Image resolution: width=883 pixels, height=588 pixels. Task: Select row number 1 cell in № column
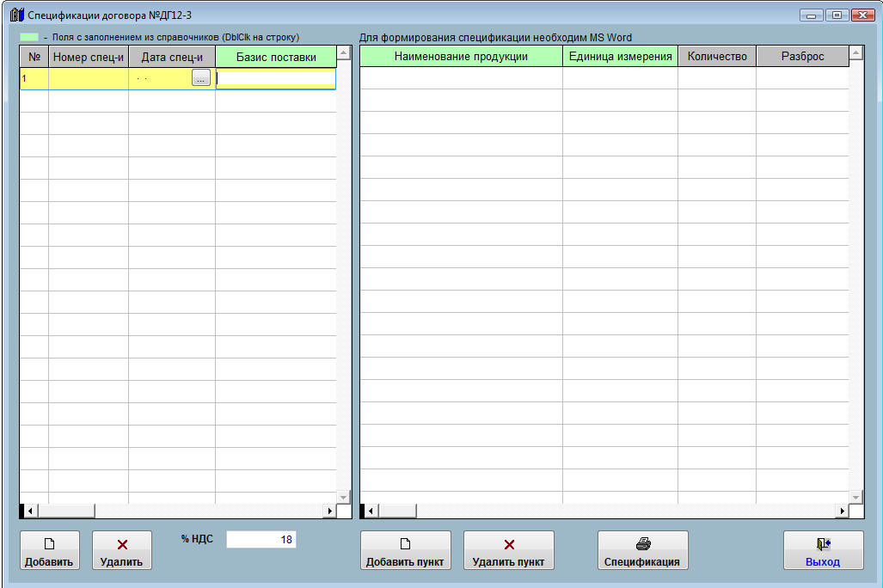coord(34,78)
